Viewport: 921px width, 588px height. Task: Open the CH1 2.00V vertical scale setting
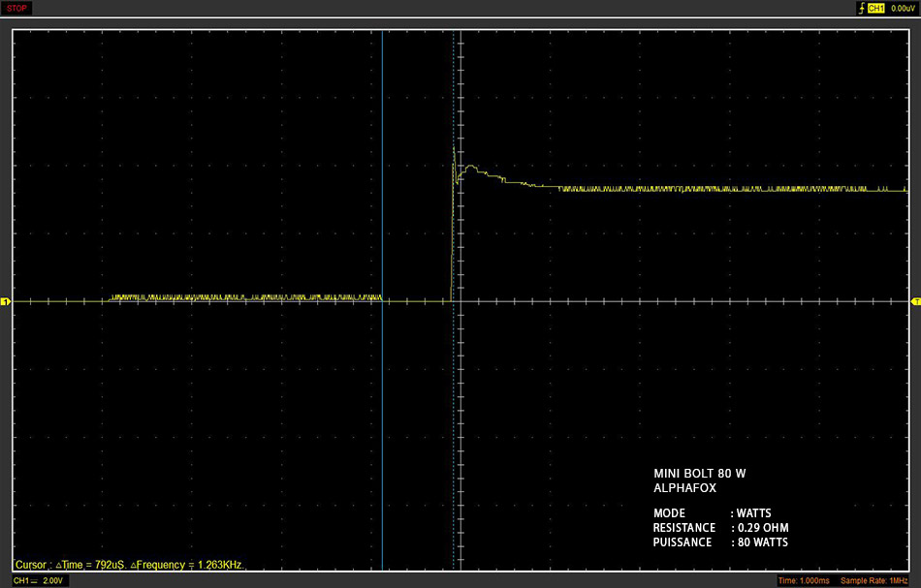pyautogui.click(x=38, y=580)
